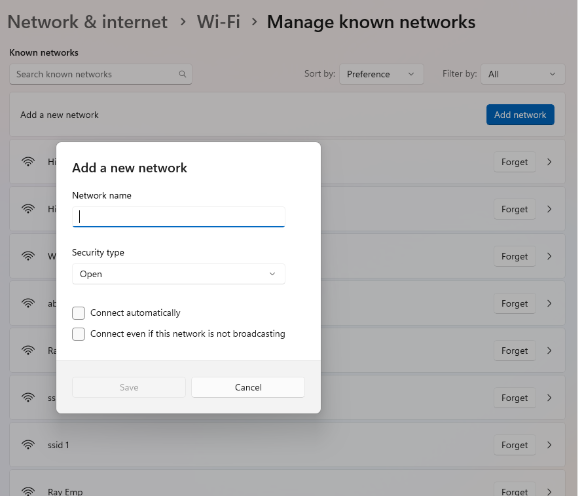Enable Connect automatically checkbox
This screenshot has width=579, height=496.
coord(78,313)
